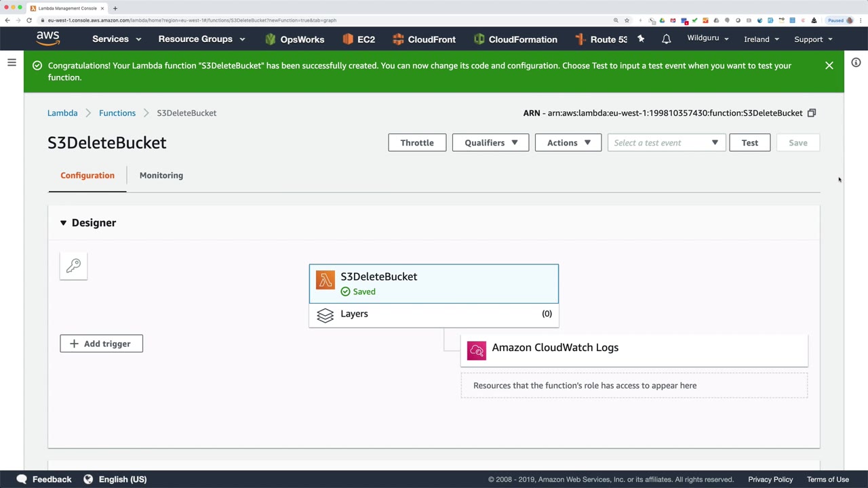Image resolution: width=868 pixels, height=488 pixels.
Task: Go back with the browser back arrow
Action: coord(7,20)
